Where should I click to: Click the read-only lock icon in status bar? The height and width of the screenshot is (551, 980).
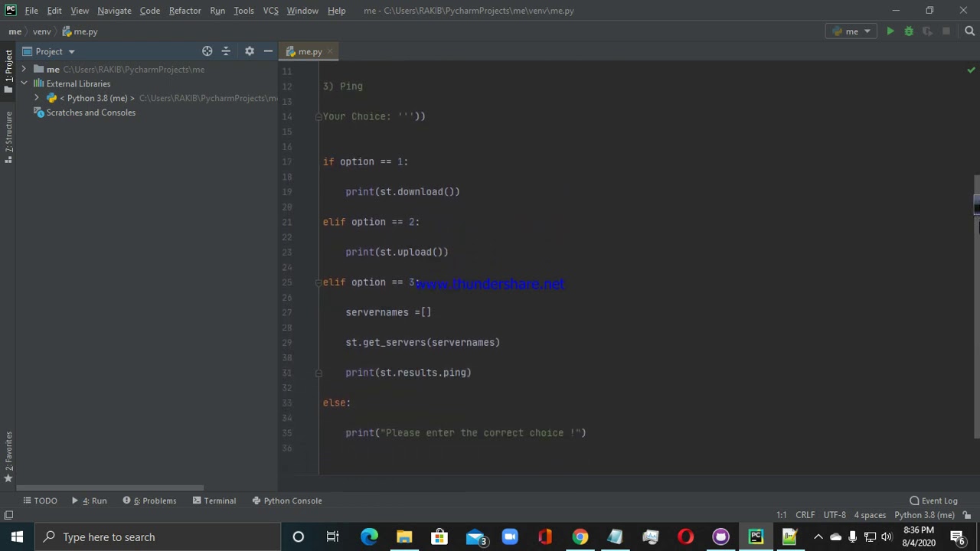pyautogui.click(x=968, y=515)
